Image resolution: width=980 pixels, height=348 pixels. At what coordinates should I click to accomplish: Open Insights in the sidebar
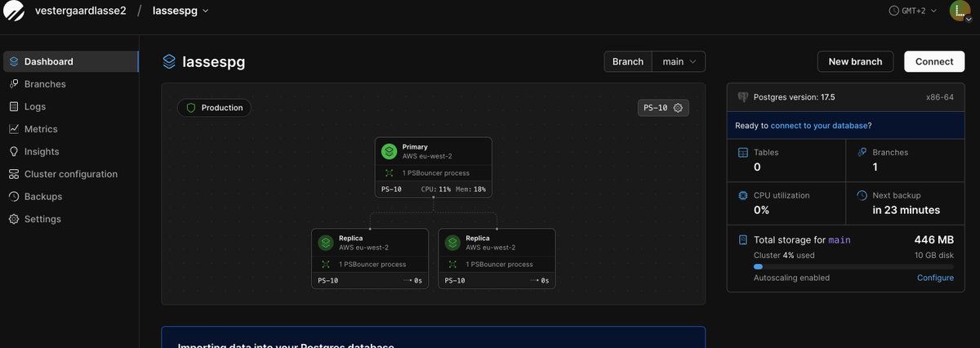(69, 151)
